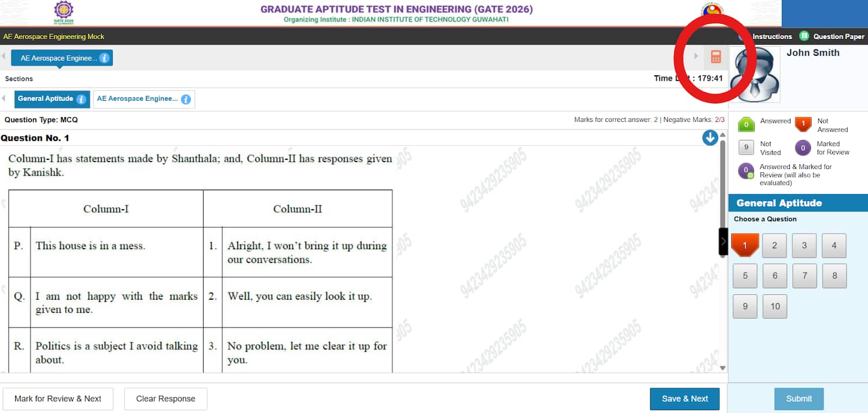Click Choose a Question label

point(765,219)
